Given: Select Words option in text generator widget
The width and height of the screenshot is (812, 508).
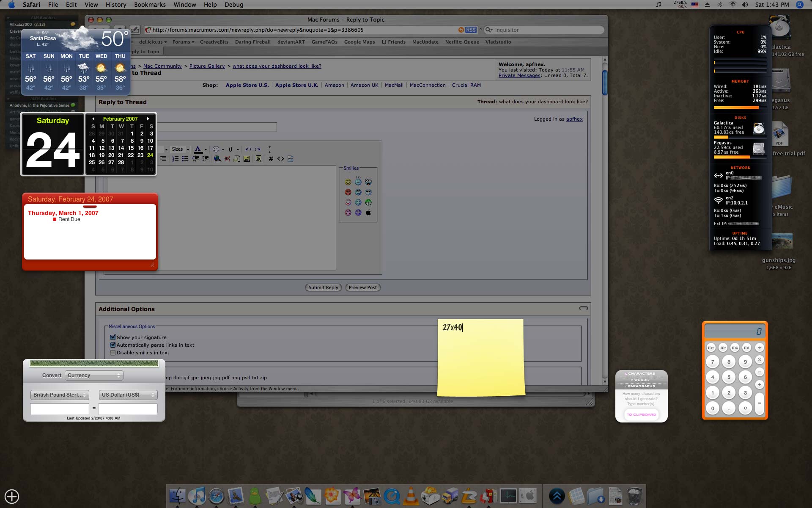Looking at the screenshot, I should tap(641, 380).
